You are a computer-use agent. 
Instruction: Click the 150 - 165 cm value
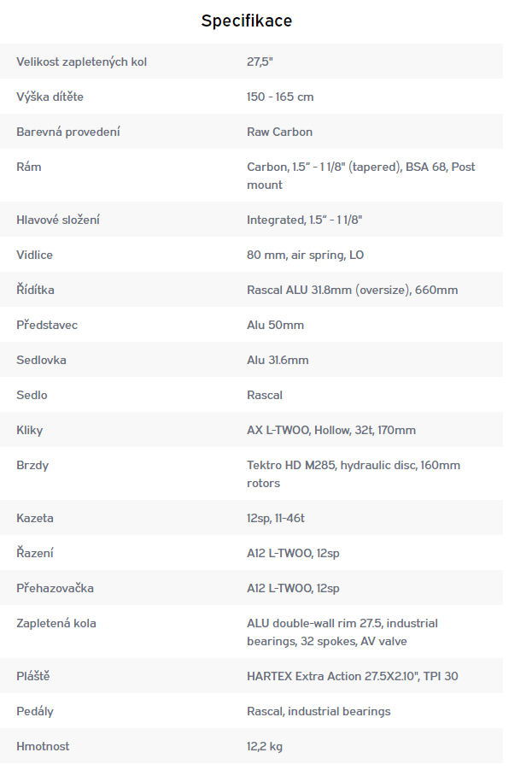pyautogui.click(x=280, y=97)
